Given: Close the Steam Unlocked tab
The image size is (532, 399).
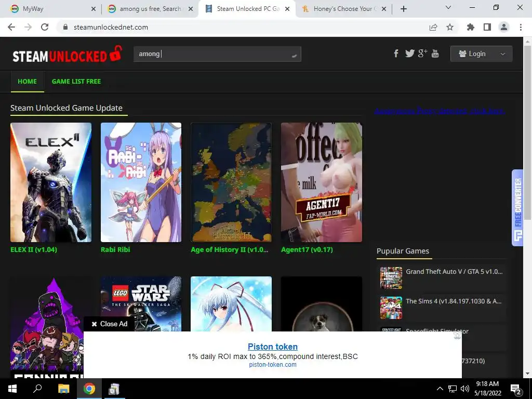Looking at the screenshot, I should coord(287,9).
